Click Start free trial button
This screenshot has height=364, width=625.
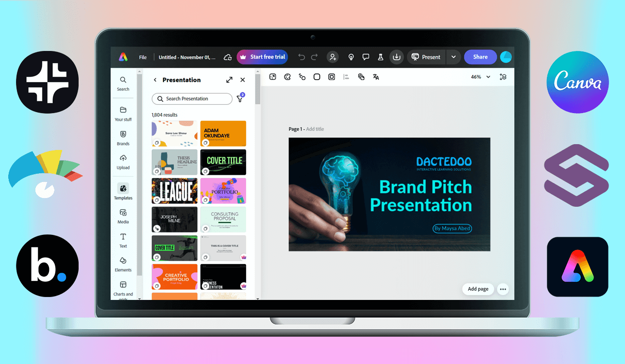tap(263, 57)
